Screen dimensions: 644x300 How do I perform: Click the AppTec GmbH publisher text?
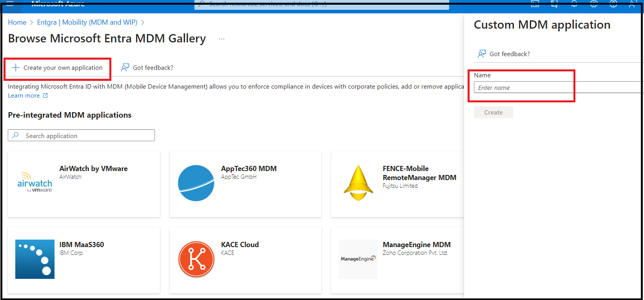point(239,177)
